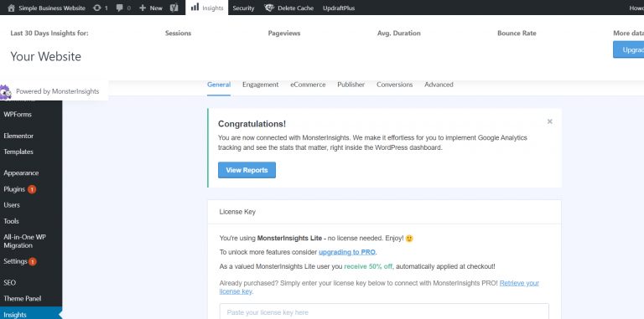The image size is (644, 319).
Task: Switch to the Advanced tab
Action: coord(439,85)
